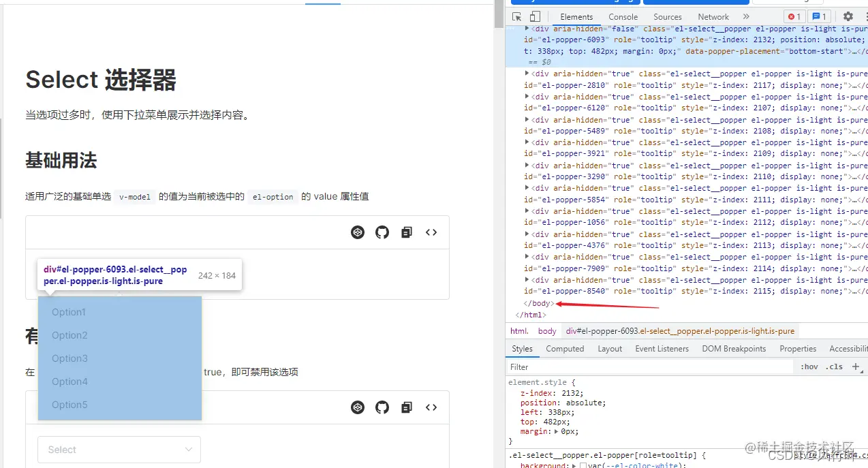Choose Option5 in the dropdown list

tap(120, 405)
